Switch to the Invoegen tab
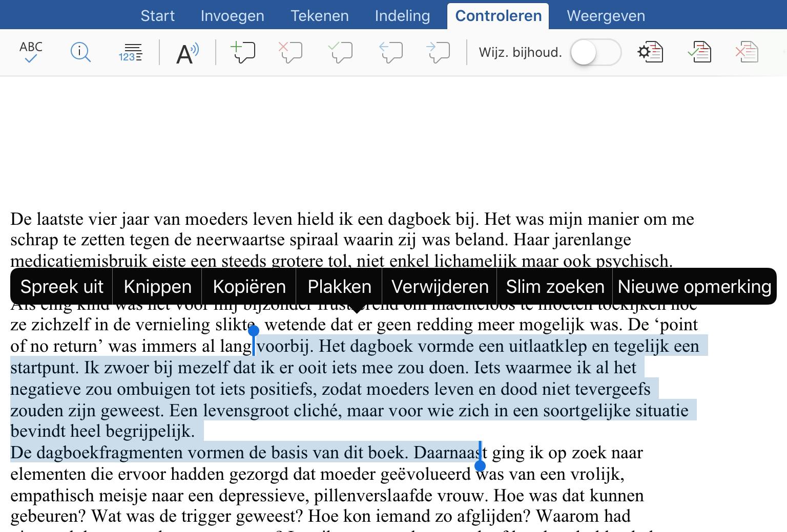The image size is (787, 532). coord(232,15)
